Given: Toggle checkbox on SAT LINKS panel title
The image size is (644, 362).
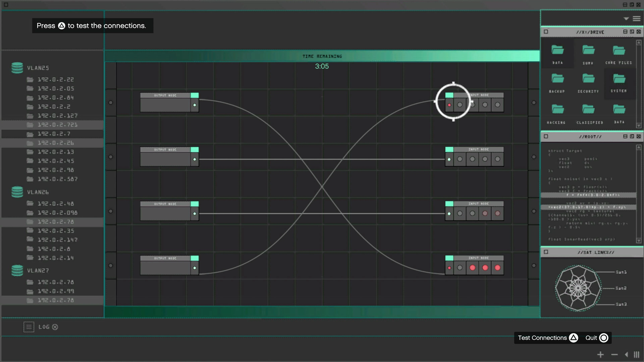Looking at the screenshot, I should (x=546, y=252).
